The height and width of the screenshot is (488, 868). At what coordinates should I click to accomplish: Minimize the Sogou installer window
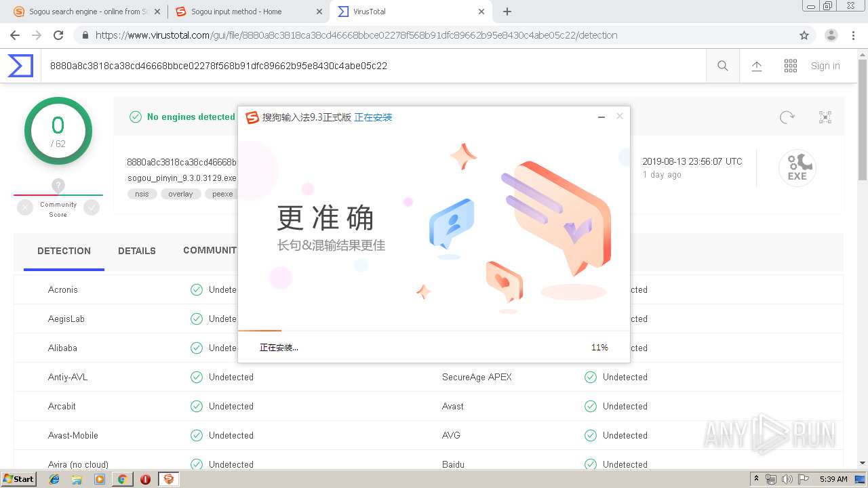601,117
